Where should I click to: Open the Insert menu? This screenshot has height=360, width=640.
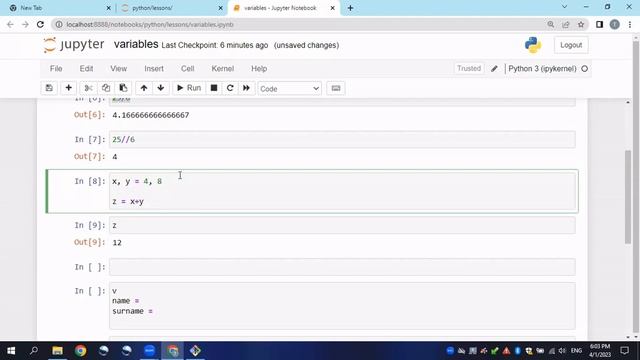pos(154,69)
